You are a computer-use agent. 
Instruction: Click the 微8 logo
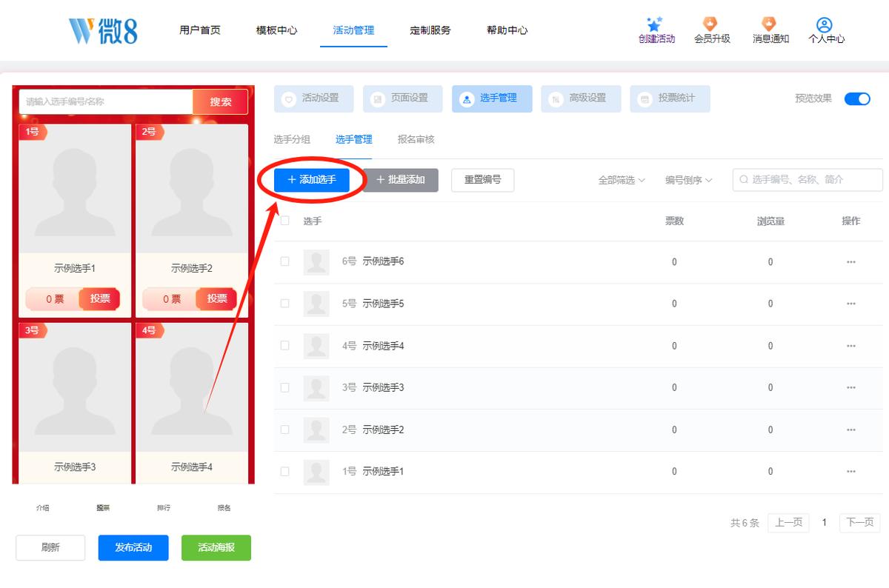coord(103,30)
